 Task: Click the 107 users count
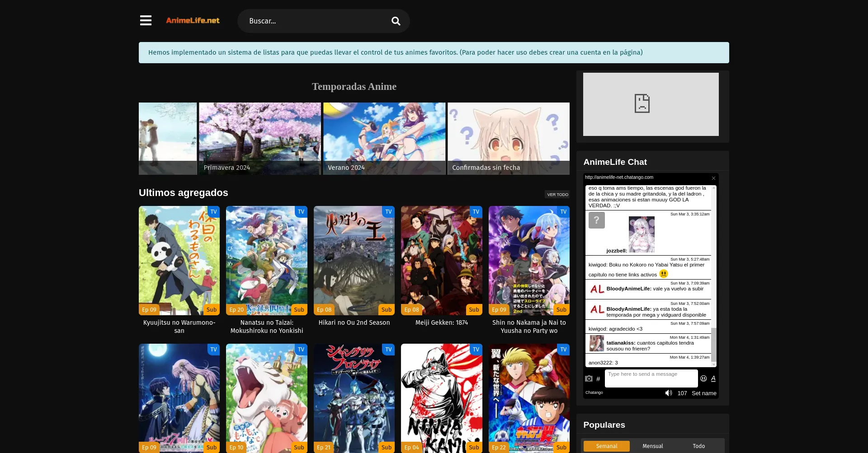682,393
